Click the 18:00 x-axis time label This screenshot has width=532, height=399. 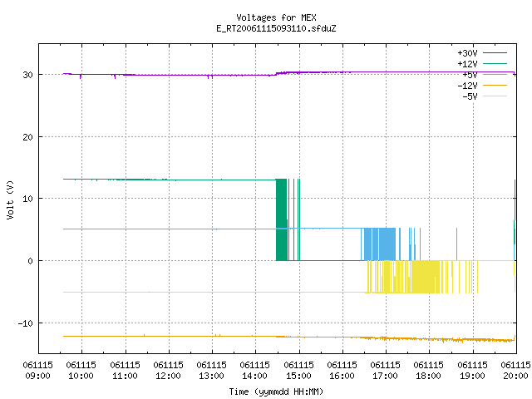pos(429,376)
